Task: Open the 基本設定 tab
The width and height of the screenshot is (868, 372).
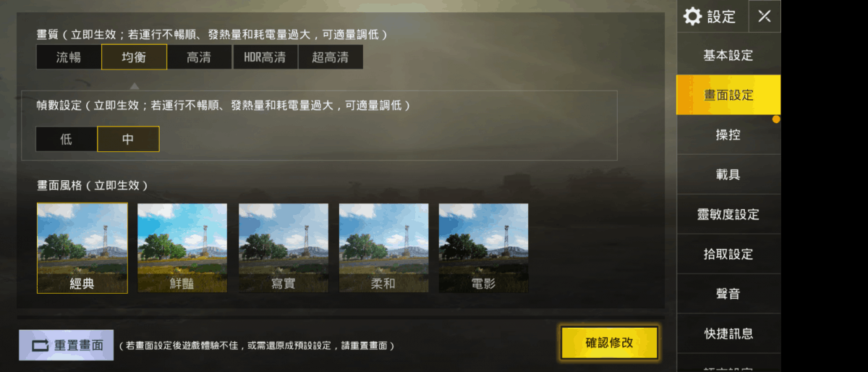Action: point(728,55)
